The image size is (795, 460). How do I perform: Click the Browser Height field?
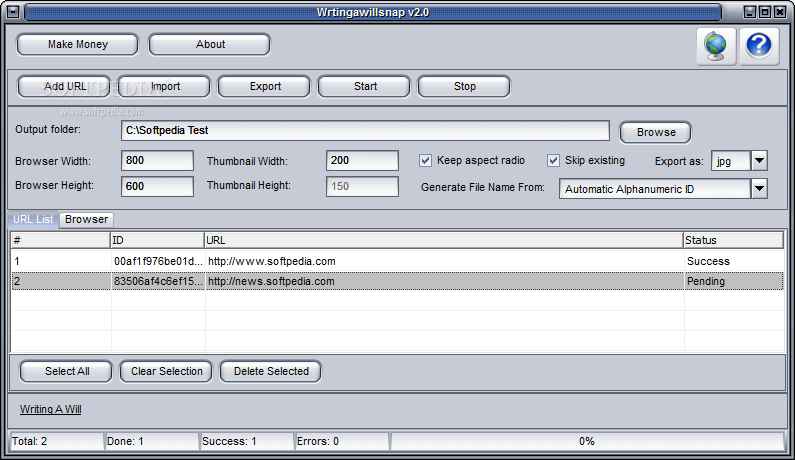point(157,186)
